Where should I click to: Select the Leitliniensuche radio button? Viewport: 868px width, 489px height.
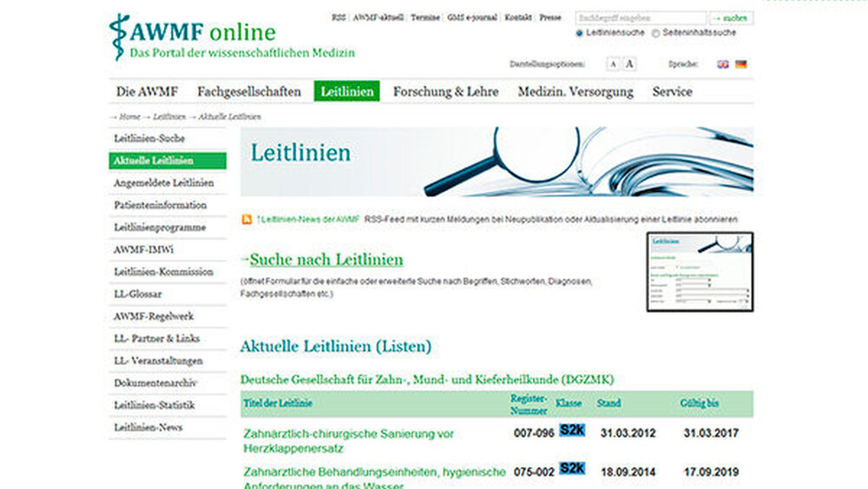(x=580, y=33)
